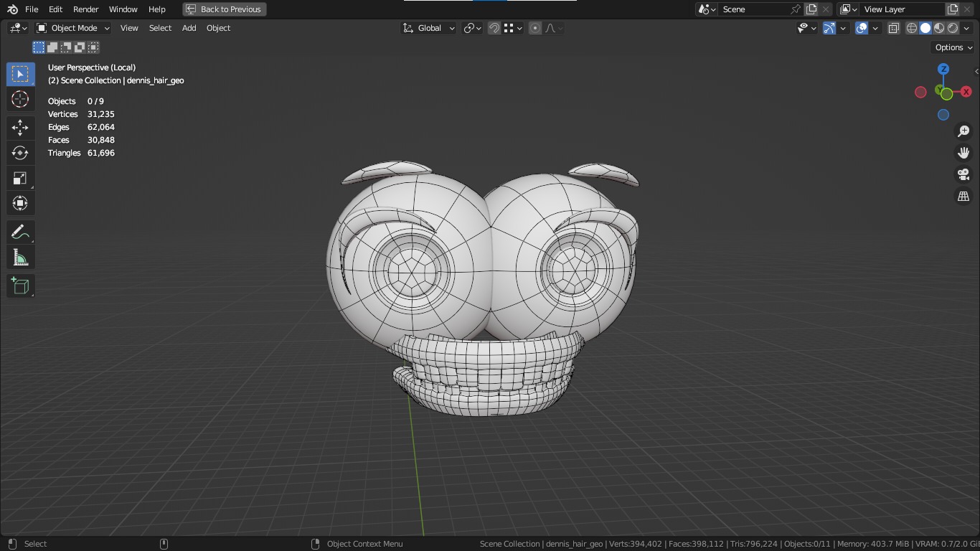980x551 pixels.
Task: Toggle camera view with camera icon
Action: [x=963, y=174]
